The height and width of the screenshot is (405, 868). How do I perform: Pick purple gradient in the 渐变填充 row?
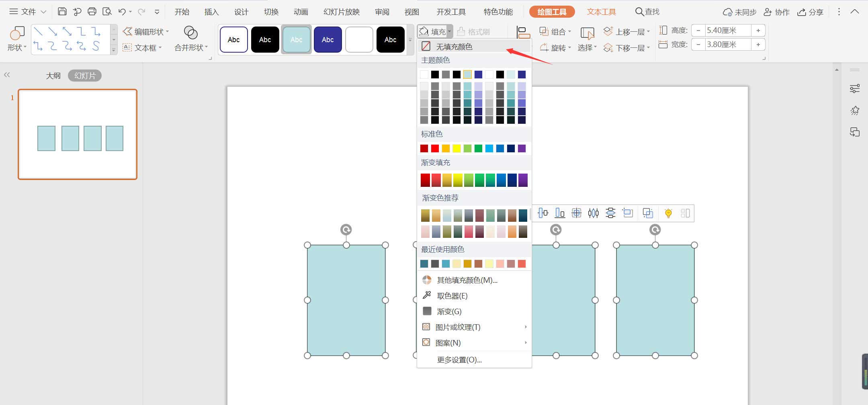(523, 180)
